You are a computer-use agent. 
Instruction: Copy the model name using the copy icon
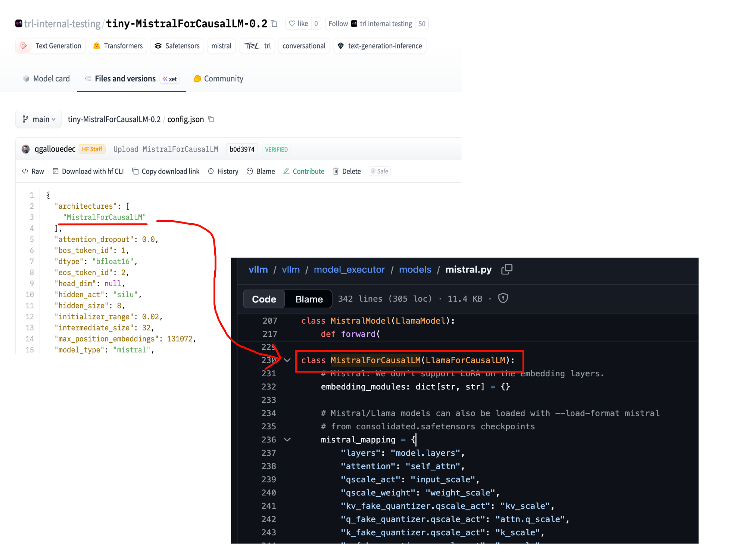(274, 24)
